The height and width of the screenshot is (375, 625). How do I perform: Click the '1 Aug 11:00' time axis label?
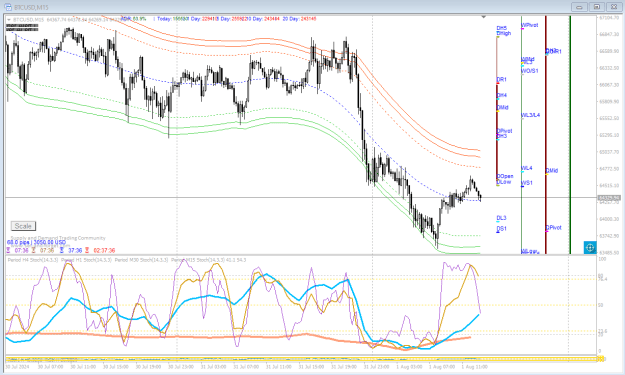(x=474, y=366)
